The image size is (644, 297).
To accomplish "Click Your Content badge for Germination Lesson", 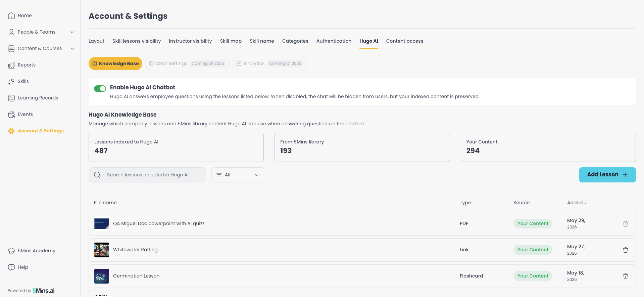I will point(533,276).
